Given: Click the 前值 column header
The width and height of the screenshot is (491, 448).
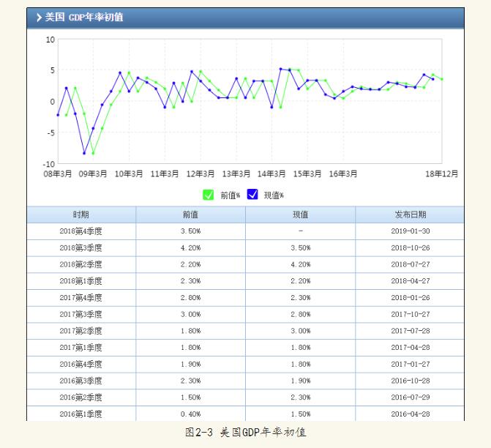Looking at the screenshot, I should (x=190, y=214).
